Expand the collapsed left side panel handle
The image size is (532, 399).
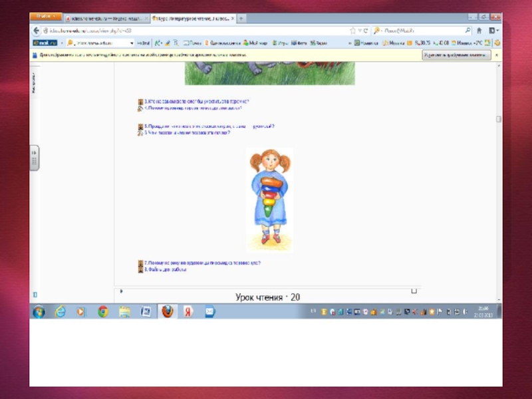tap(35, 158)
